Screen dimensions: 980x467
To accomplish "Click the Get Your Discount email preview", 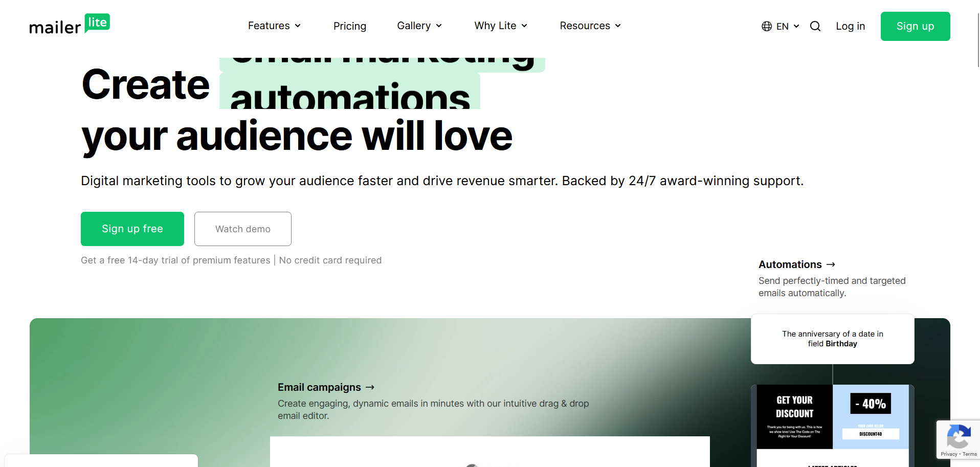I will coord(794,417).
